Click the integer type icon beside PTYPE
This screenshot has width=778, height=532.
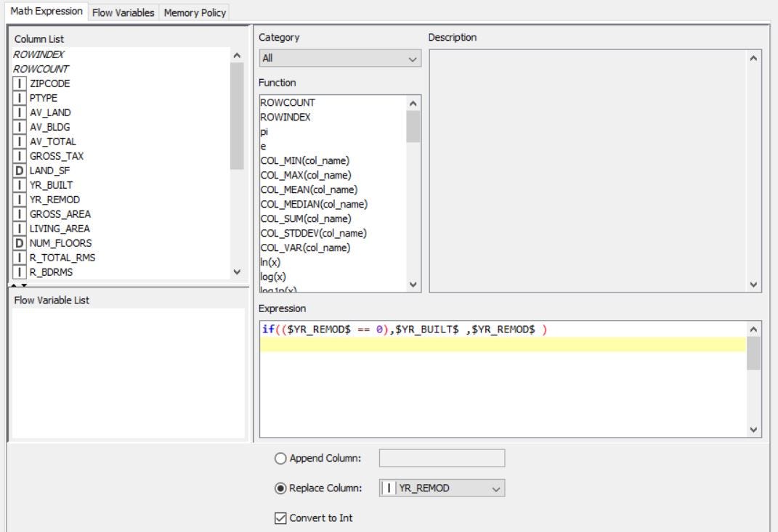tap(20, 98)
